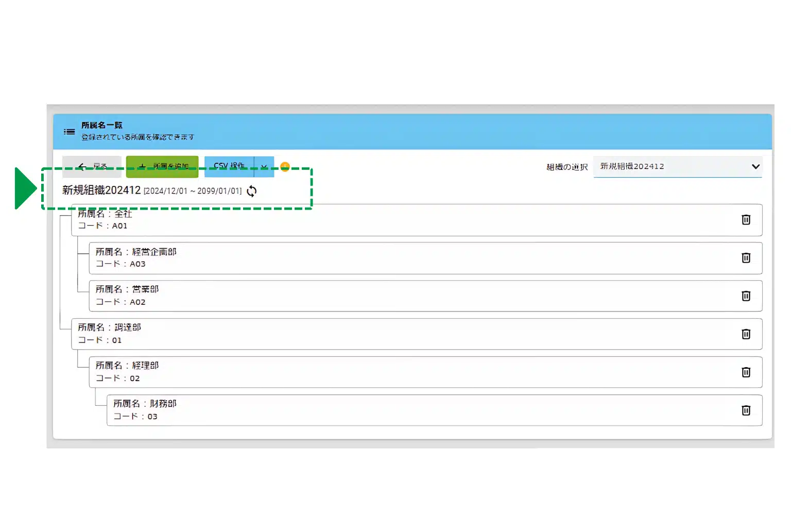
Task: Select the 所属名：財務部 row
Action: click(x=434, y=410)
